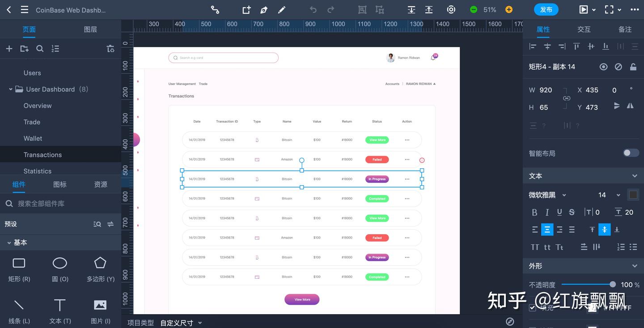
Task: Zoom out with the green minus icon
Action: (474, 9)
